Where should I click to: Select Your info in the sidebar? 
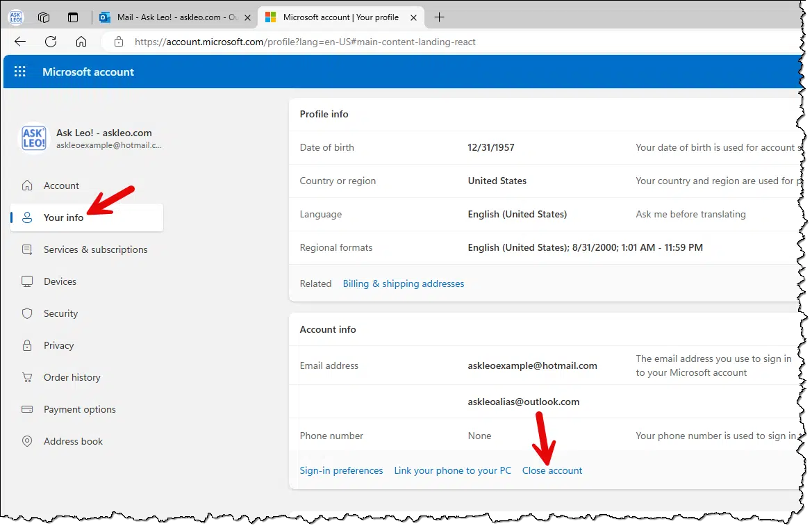coord(87,217)
